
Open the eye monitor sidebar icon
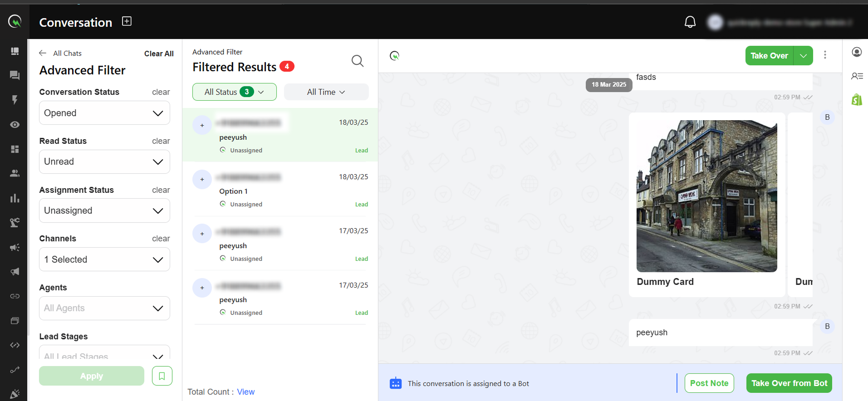click(15, 124)
